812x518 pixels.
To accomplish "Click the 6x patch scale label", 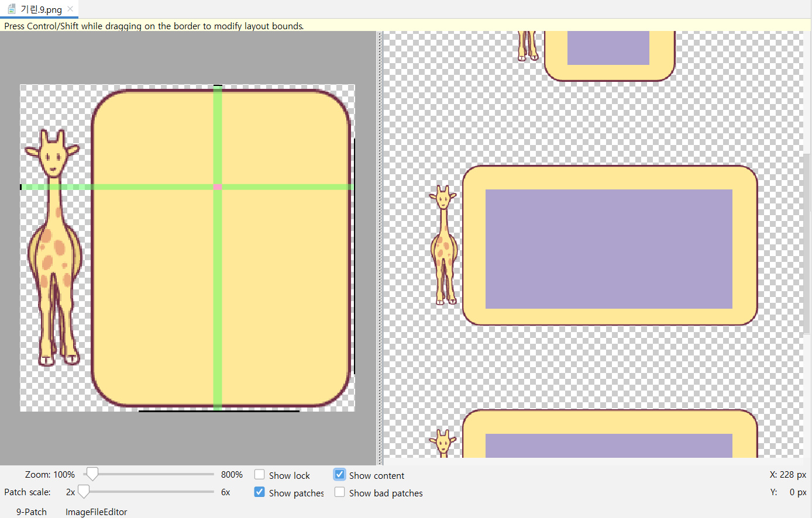I will click(x=226, y=492).
